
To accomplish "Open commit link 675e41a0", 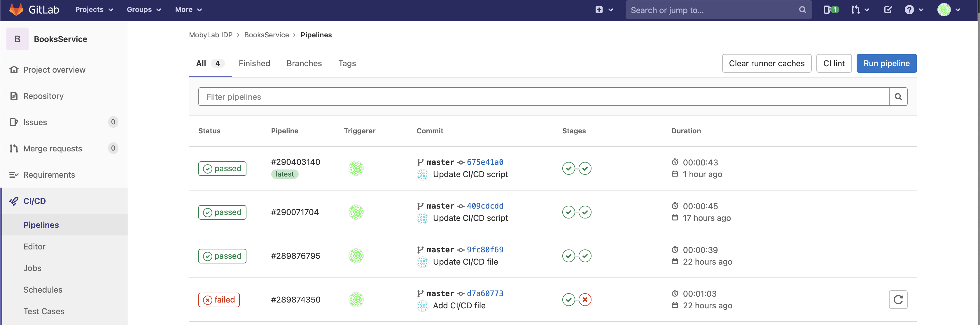I will (x=485, y=162).
